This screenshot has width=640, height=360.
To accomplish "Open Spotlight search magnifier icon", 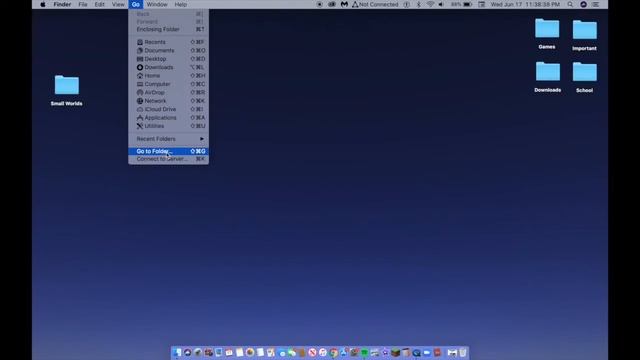I will click(570, 4).
